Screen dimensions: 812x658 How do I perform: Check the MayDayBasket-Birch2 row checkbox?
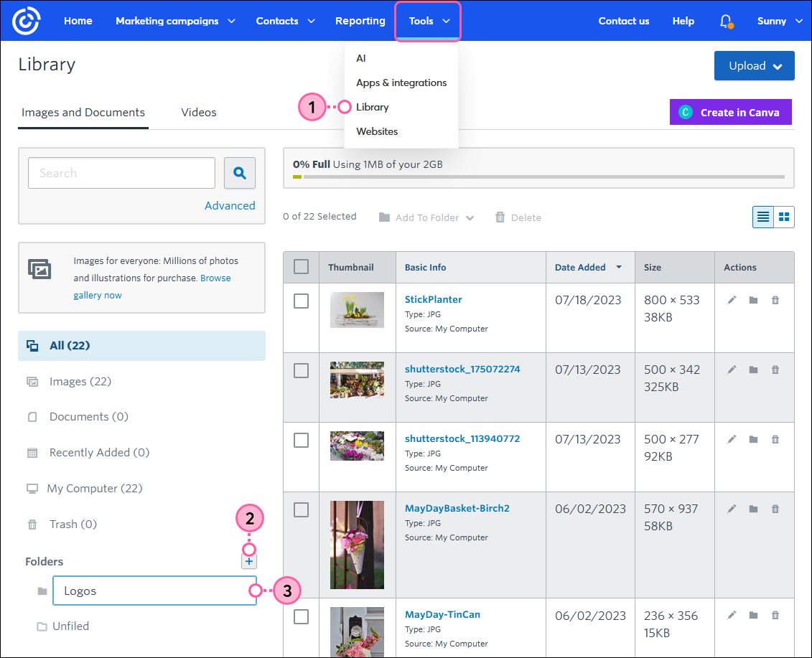click(301, 510)
